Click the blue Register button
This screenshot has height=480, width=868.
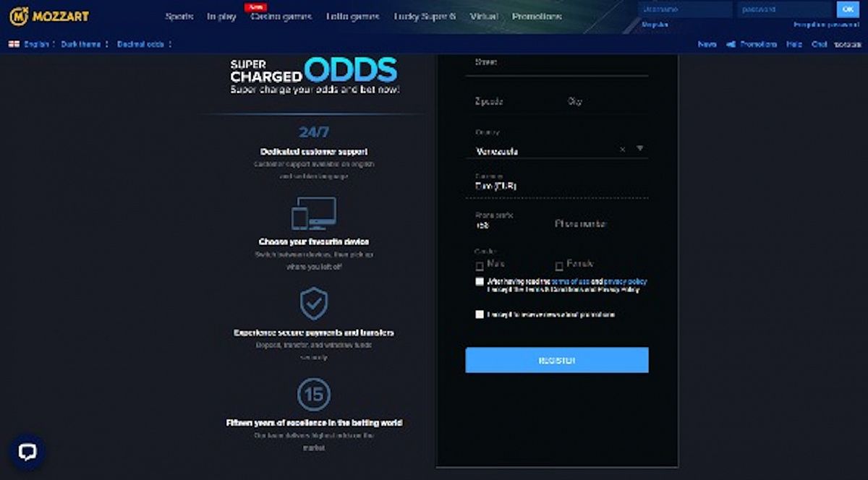557,360
